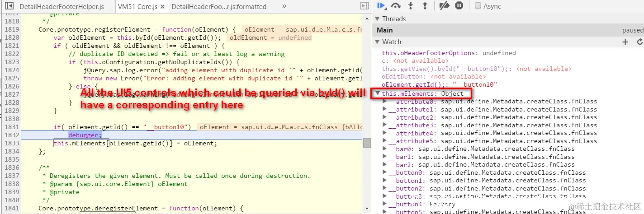Refresh the watch expressions
644x214 pixels.
coord(639,42)
